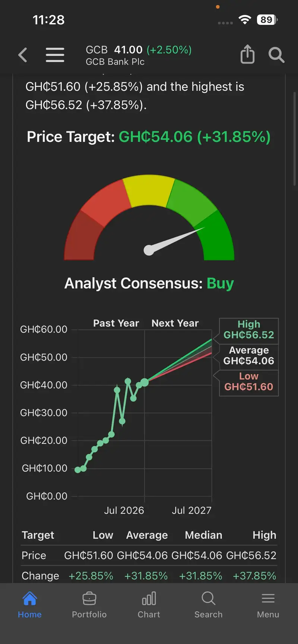Open the Portfolio tab
298x644 pixels.
(x=89, y=605)
